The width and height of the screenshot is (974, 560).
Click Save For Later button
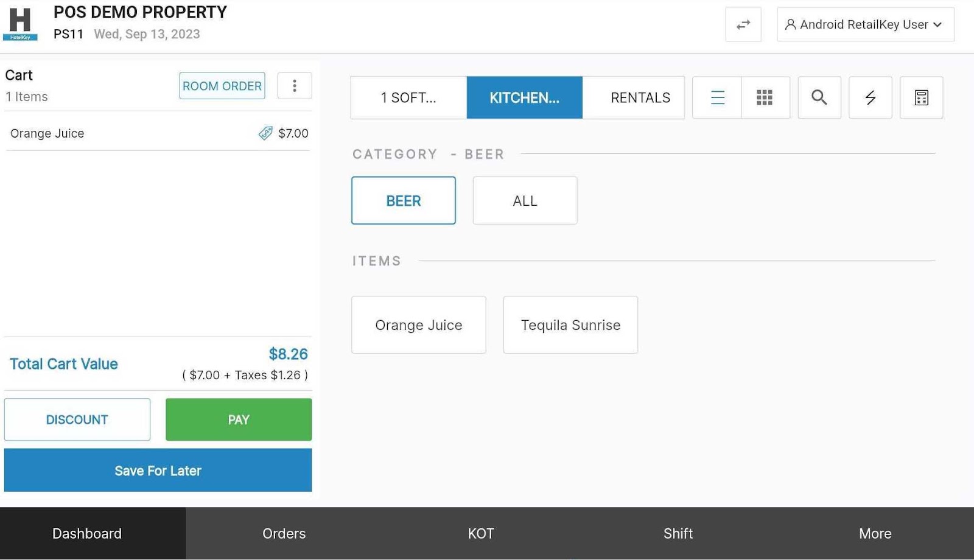(158, 471)
